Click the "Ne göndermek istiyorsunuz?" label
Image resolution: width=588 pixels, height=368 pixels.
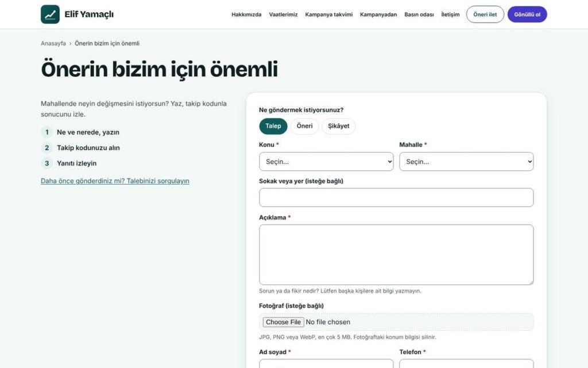(301, 110)
